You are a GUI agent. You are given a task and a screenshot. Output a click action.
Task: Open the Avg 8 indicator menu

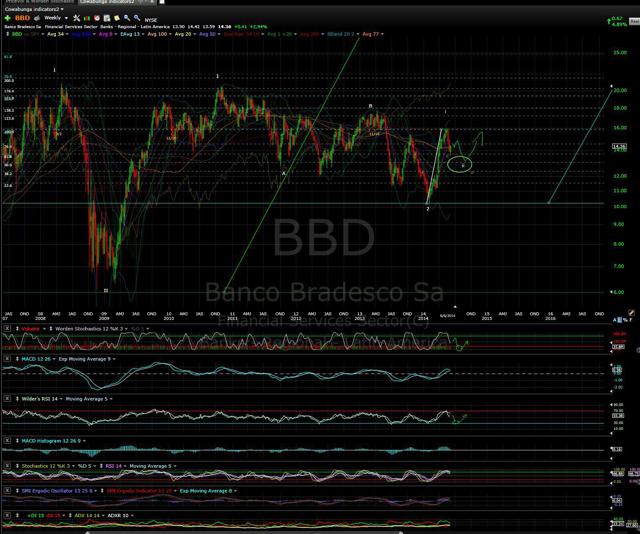107,34
